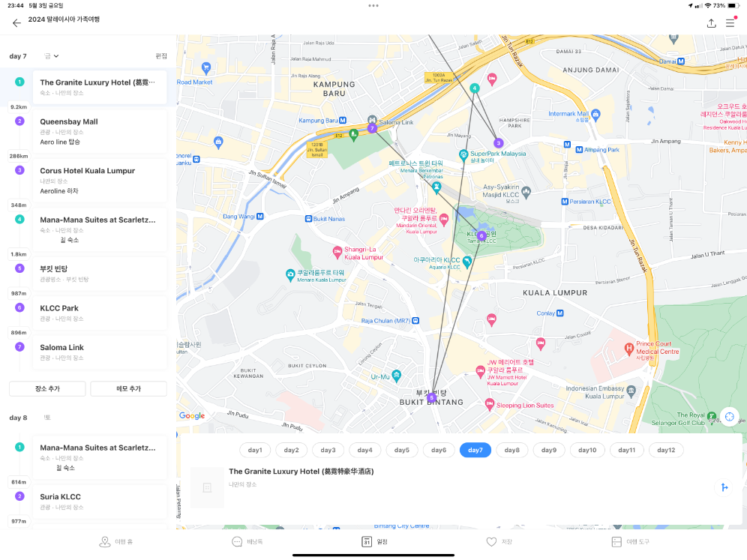Tap the Granite Luxury Hotel card thumbnail

207,487
